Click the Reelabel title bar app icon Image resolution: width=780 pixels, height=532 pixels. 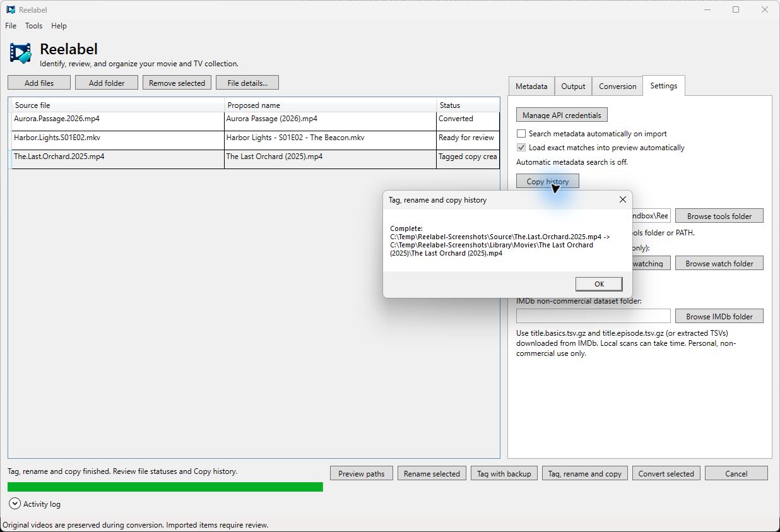tap(11, 9)
